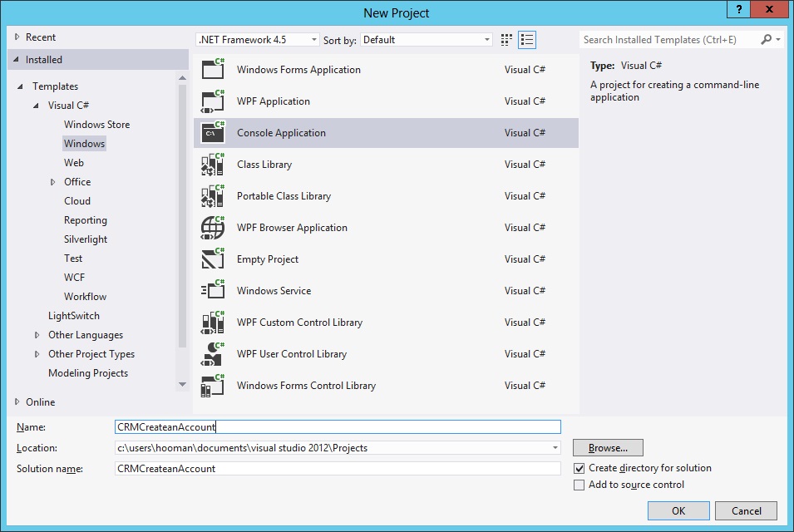Collapse the Visual C# tree node
The width and height of the screenshot is (794, 532).
click(x=36, y=106)
